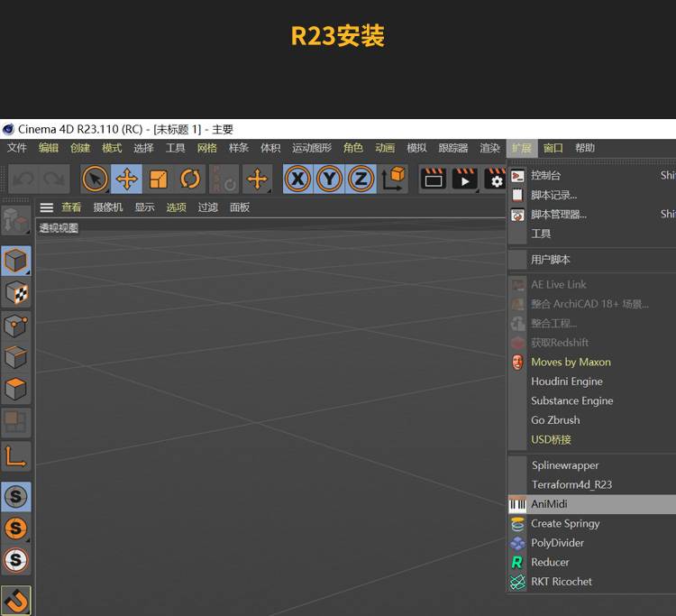Open viewport 摄像机 menu
Viewport: 676px width, 616px height.
point(108,207)
